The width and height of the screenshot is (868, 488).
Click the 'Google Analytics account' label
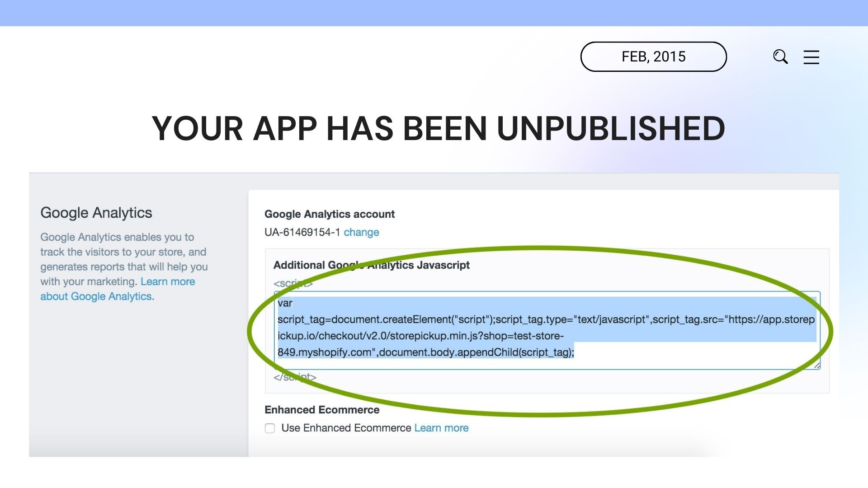click(329, 214)
